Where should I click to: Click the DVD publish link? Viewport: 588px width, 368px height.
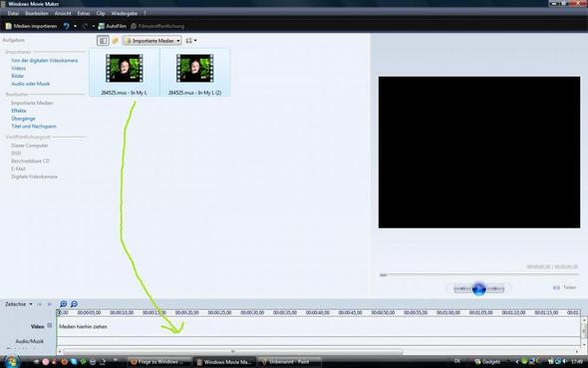click(16, 154)
